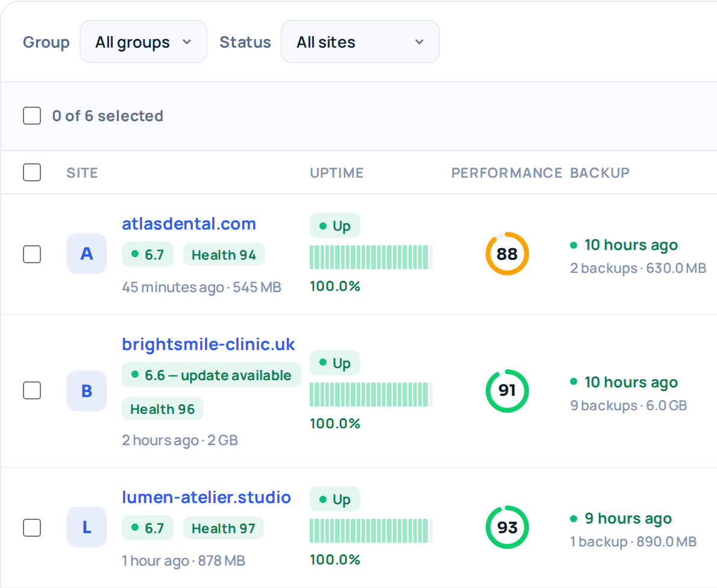Click the PERFORMANCE column header

click(507, 173)
